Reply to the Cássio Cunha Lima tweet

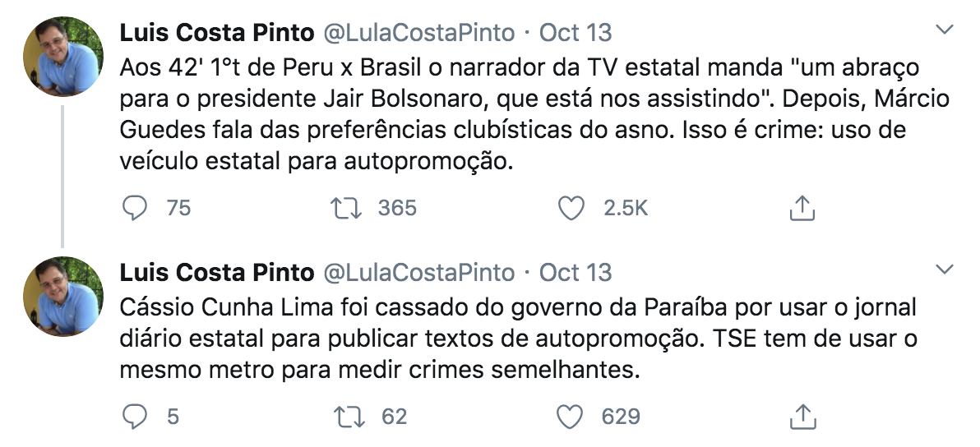135,417
